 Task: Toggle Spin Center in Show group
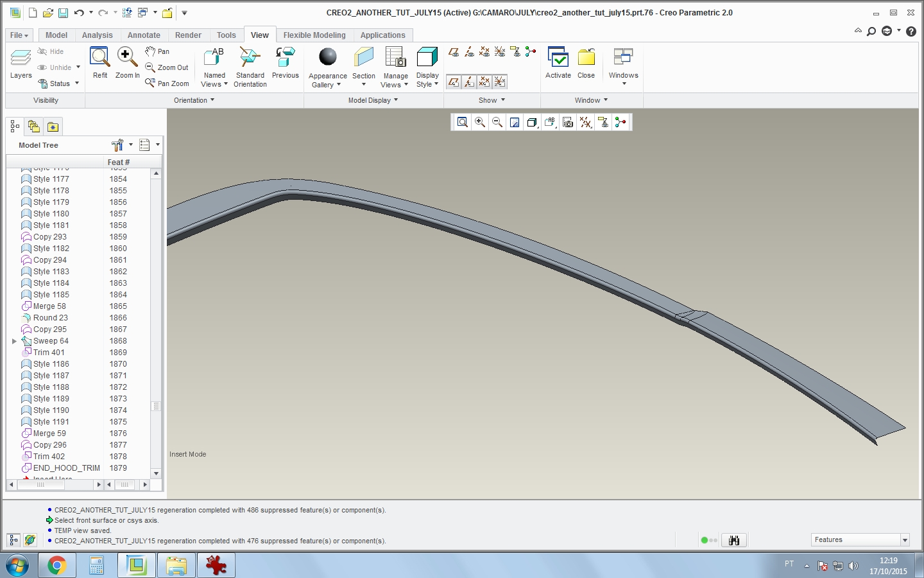coord(531,52)
